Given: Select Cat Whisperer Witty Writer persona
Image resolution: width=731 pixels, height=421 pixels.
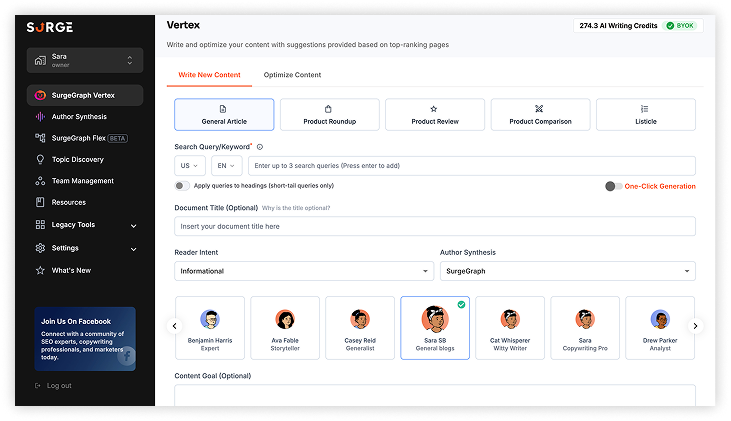Looking at the screenshot, I should [510, 328].
